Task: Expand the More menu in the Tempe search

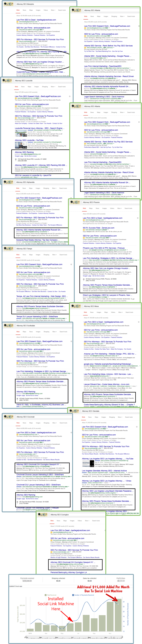Action: [x=54, y=255]
